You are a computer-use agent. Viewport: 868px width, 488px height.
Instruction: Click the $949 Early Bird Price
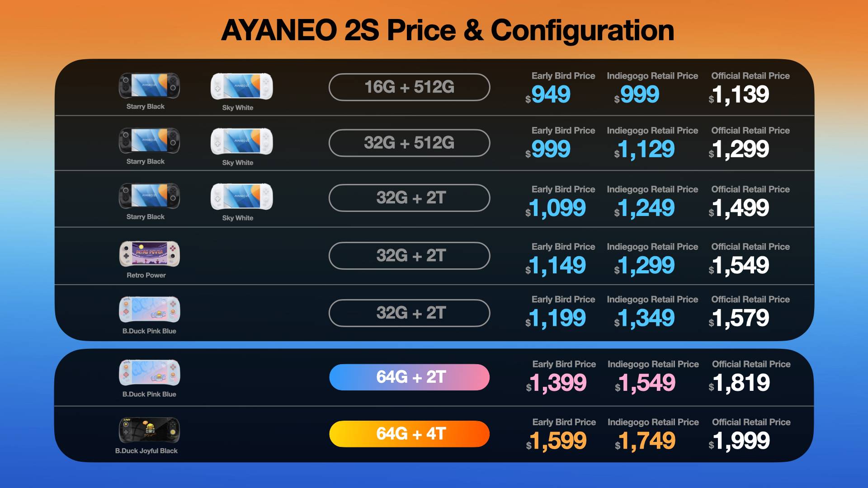click(x=548, y=95)
